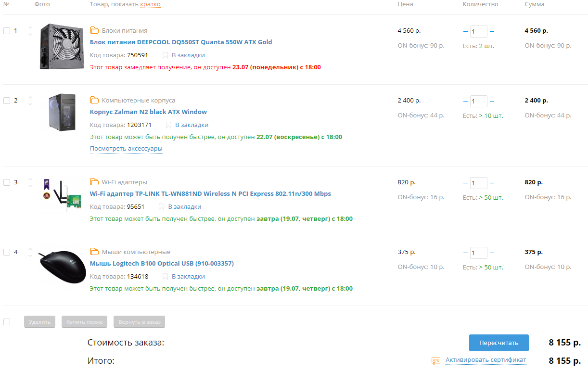Click the Вернуть в заказ button
This screenshot has width=588, height=371.
click(140, 322)
